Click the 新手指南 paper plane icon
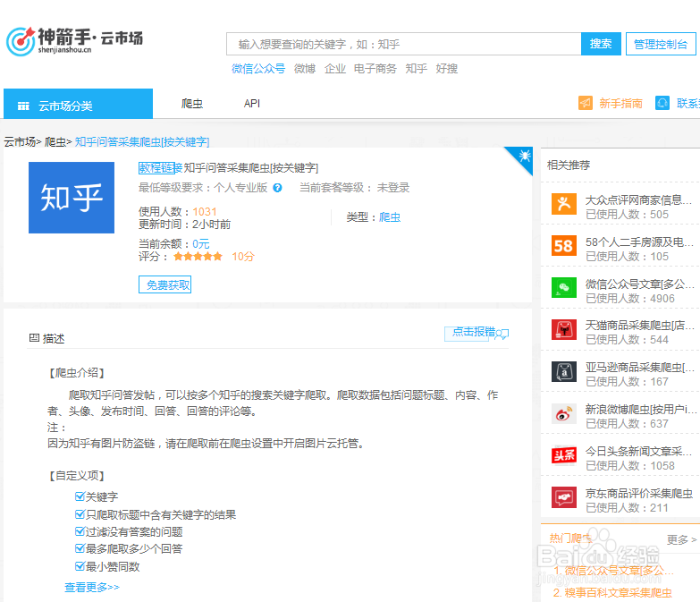700x602 pixels. tap(586, 103)
